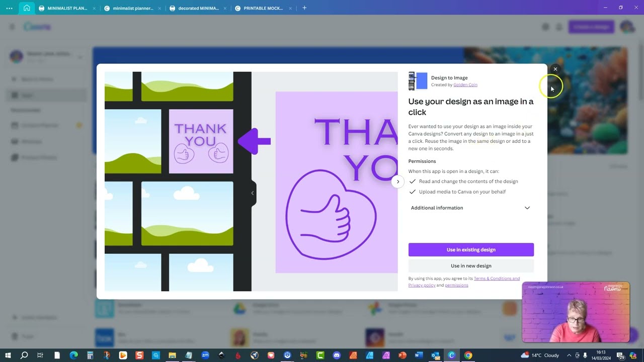Screen dimensions: 644x362
Task: Click the Design to Image app icon
Action: coord(418,81)
